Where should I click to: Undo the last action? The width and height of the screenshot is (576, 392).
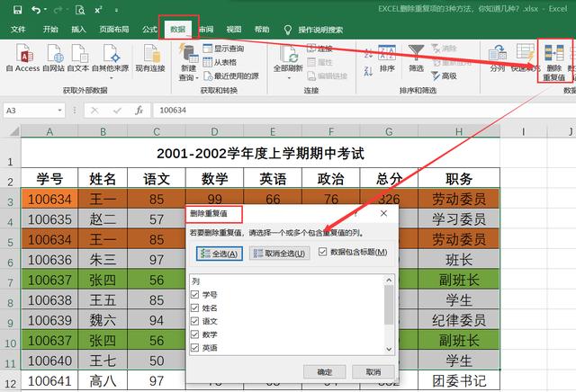point(36,10)
